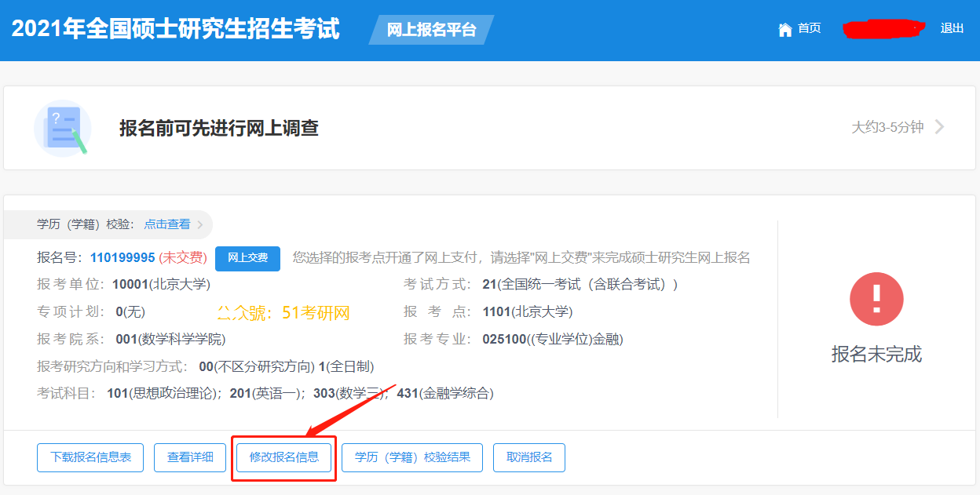
Task: Select 取消报名 to cancel registration
Action: click(x=528, y=457)
